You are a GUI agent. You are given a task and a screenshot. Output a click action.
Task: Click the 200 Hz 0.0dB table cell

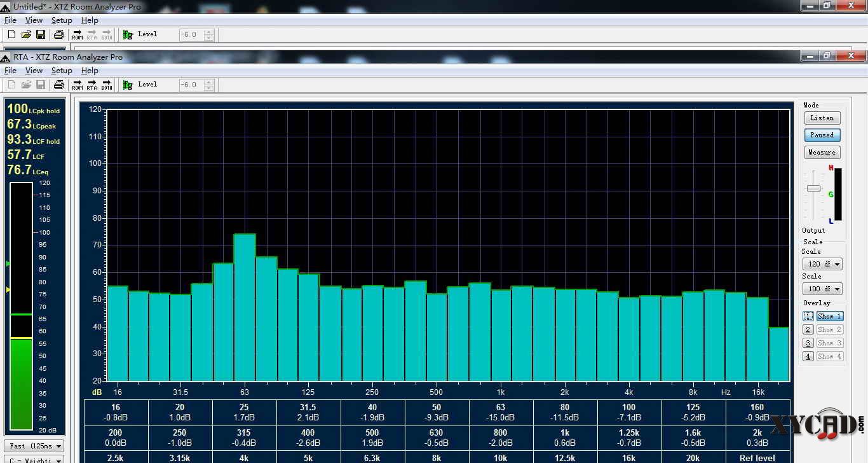coord(116,438)
